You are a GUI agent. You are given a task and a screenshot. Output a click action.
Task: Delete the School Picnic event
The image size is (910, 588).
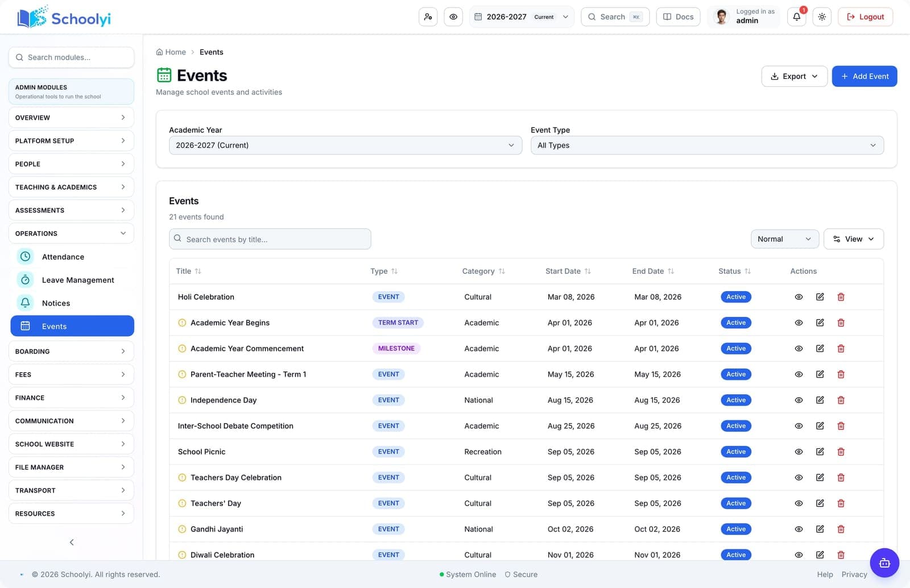[x=841, y=452]
